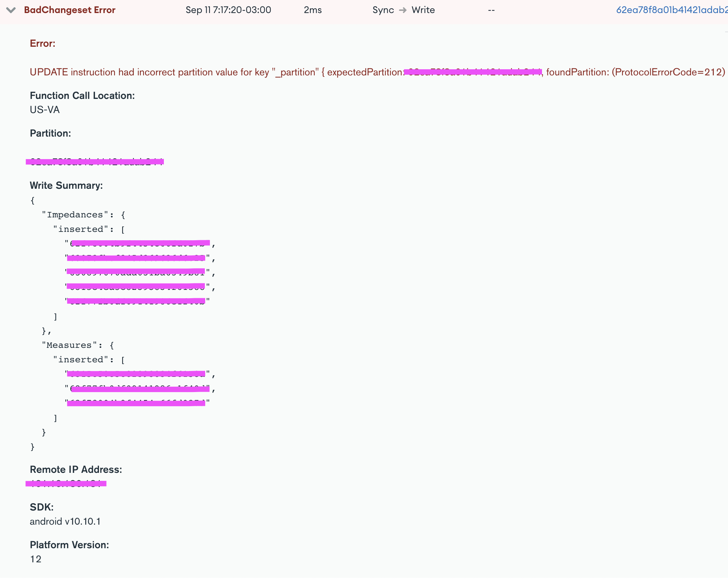728x579 pixels.
Task: Click the Sync operation label
Action: 382,10
